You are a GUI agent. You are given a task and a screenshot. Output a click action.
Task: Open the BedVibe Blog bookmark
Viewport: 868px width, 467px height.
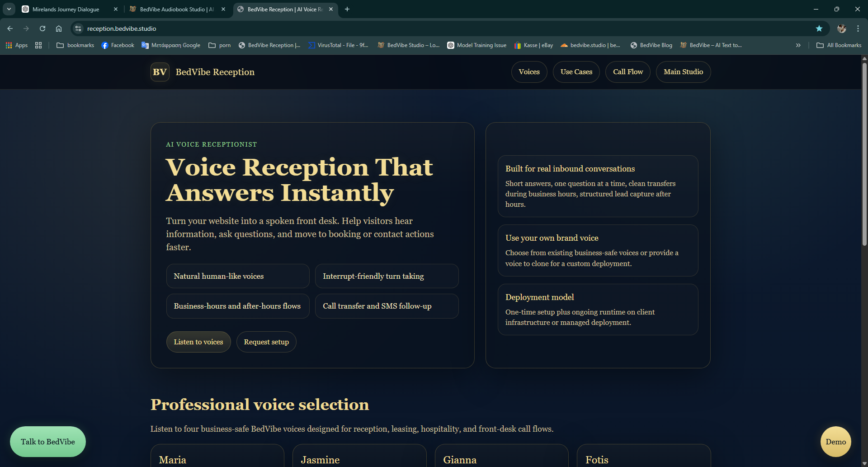(x=651, y=45)
